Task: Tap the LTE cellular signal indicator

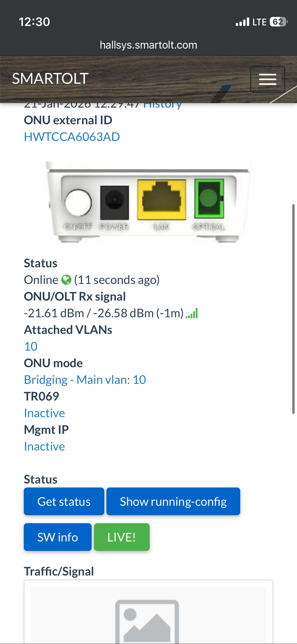Action: coord(251,22)
